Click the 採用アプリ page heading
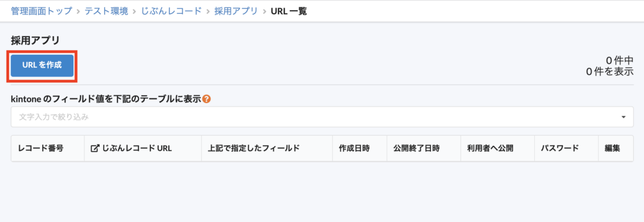This screenshot has height=222, width=644. [x=35, y=40]
